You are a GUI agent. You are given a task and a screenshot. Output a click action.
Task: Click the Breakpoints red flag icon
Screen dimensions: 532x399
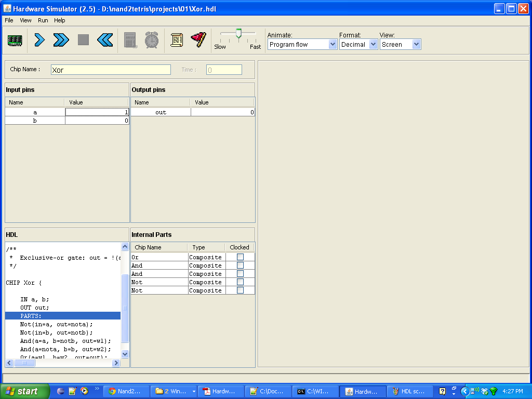coord(198,40)
